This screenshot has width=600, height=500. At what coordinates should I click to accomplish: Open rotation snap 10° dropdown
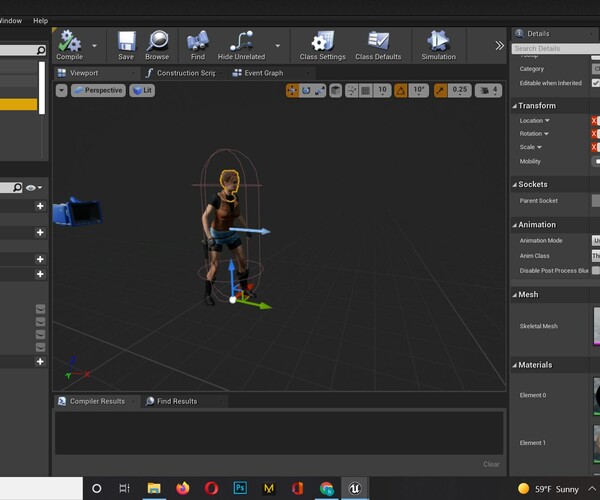click(419, 91)
